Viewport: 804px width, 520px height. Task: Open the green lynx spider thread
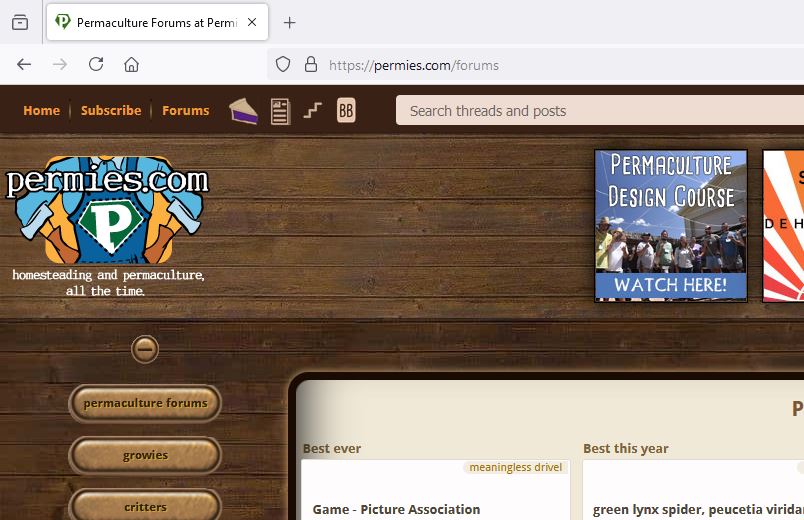tap(698, 510)
